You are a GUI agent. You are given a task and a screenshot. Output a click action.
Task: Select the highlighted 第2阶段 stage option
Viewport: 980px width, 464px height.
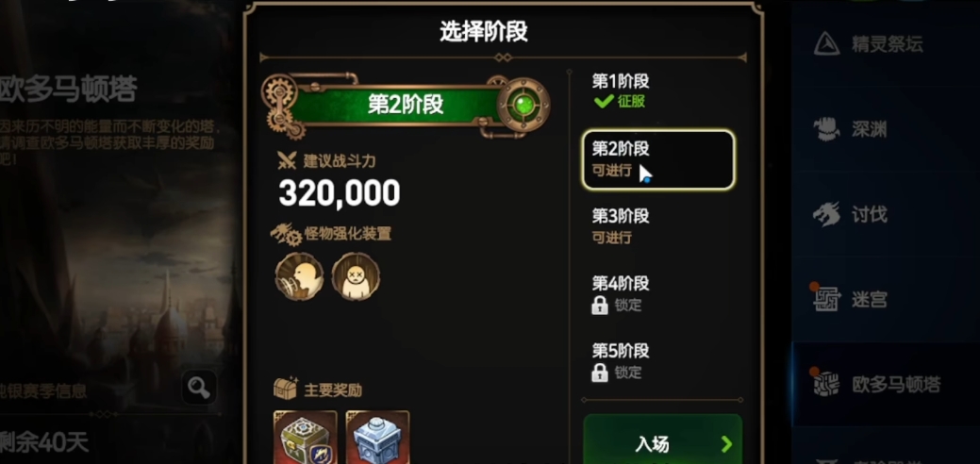658,160
